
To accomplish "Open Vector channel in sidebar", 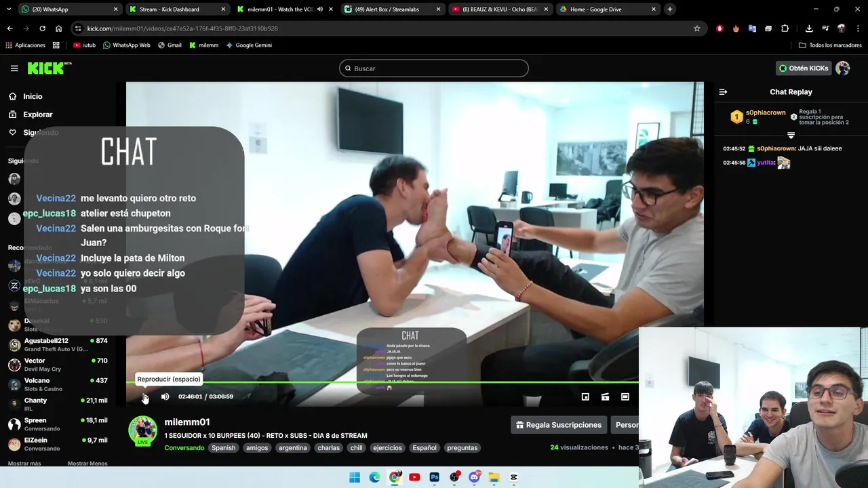I will click(x=58, y=365).
